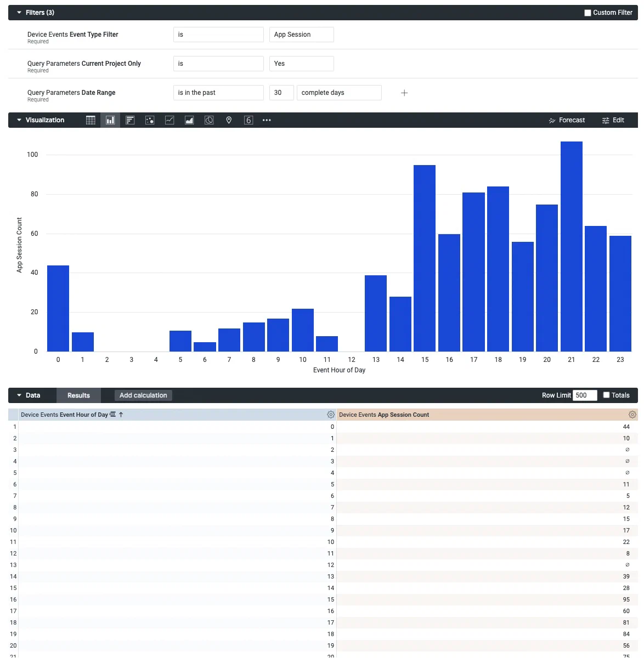Click the Add calculation button
The height and width of the screenshot is (663, 644).
point(143,395)
